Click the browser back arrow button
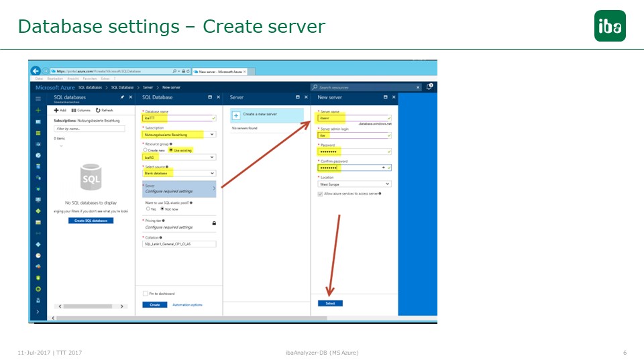The height and width of the screenshot is (362, 644). coord(36,71)
